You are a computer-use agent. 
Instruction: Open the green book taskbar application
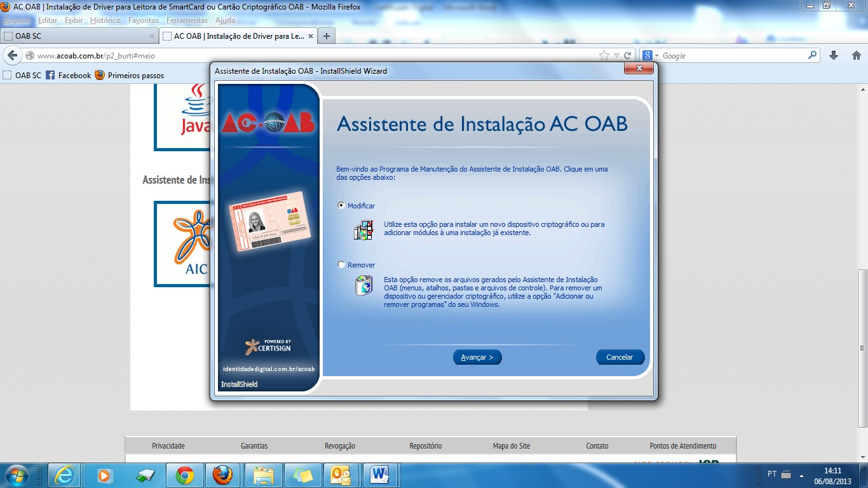(146, 475)
